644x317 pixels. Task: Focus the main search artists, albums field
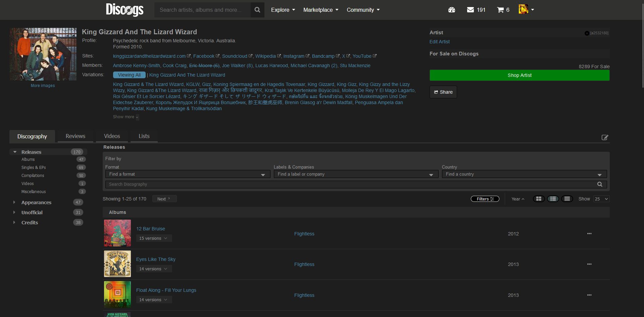point(202,10)
